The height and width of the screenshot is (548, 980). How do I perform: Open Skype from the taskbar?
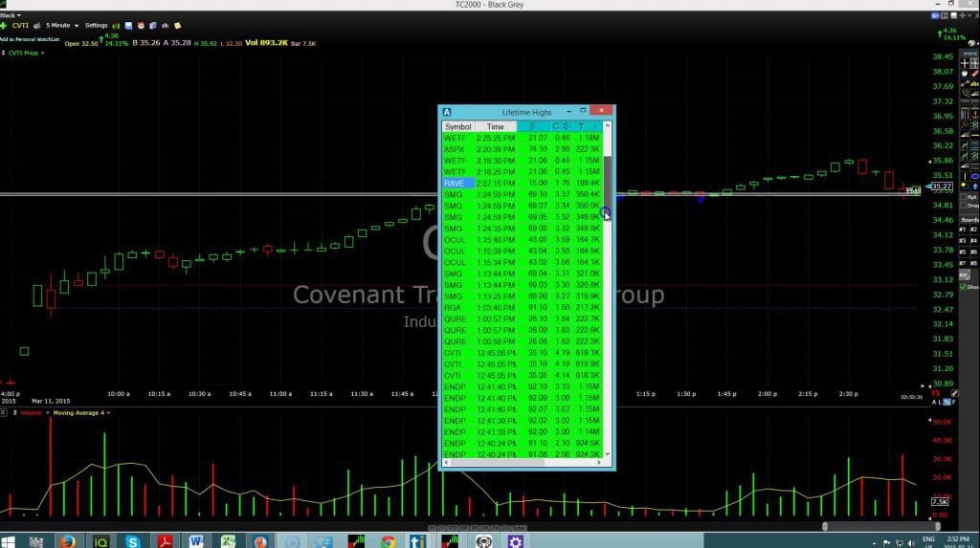132,541
